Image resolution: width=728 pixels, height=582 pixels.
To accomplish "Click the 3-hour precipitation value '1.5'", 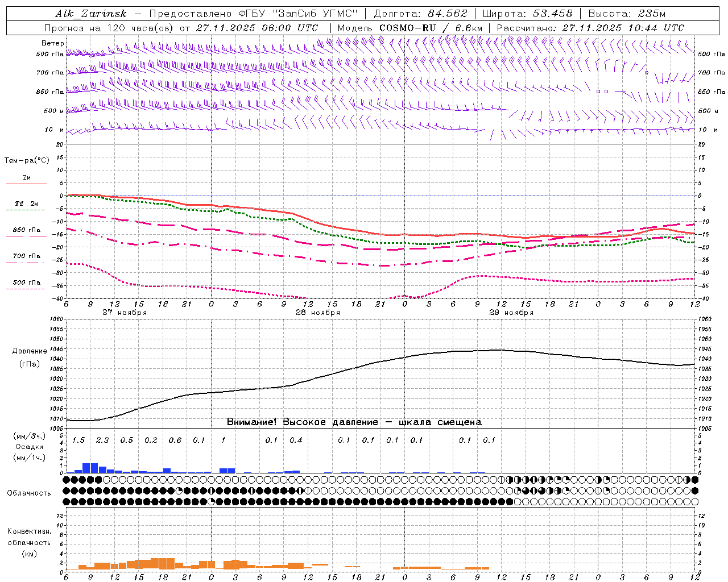I will [x=78, y=440].
